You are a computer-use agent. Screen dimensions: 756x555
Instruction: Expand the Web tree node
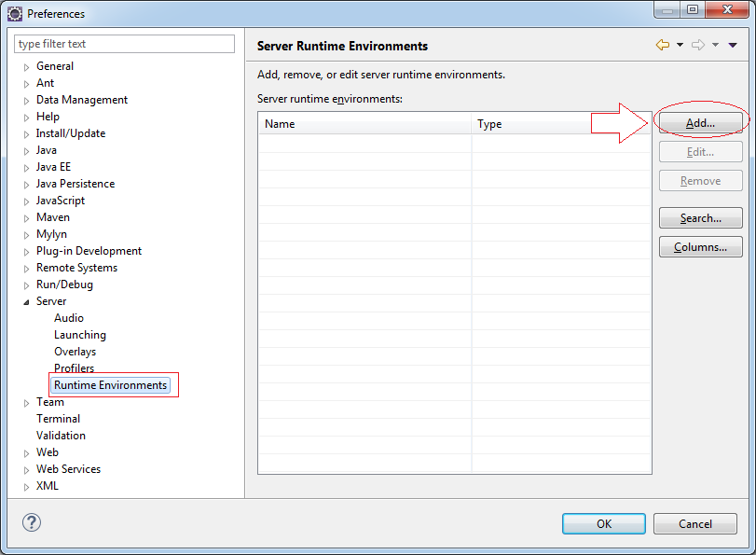(26, 453)
